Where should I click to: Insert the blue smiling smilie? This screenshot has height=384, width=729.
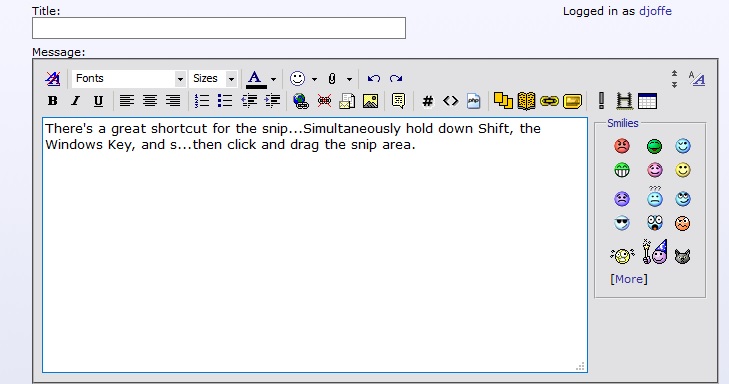click(683, 146)
